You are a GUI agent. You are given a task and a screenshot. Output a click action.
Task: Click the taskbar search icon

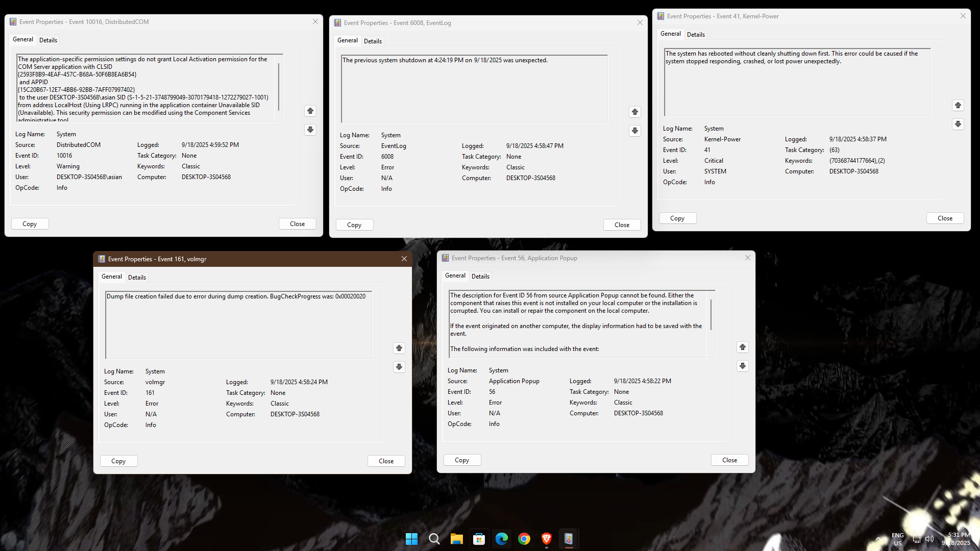point(434,539)
